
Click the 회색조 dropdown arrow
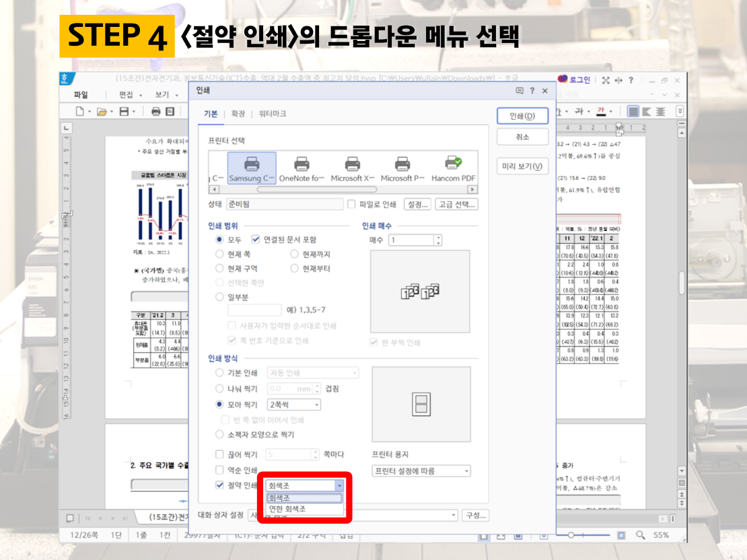pos(339,486)
